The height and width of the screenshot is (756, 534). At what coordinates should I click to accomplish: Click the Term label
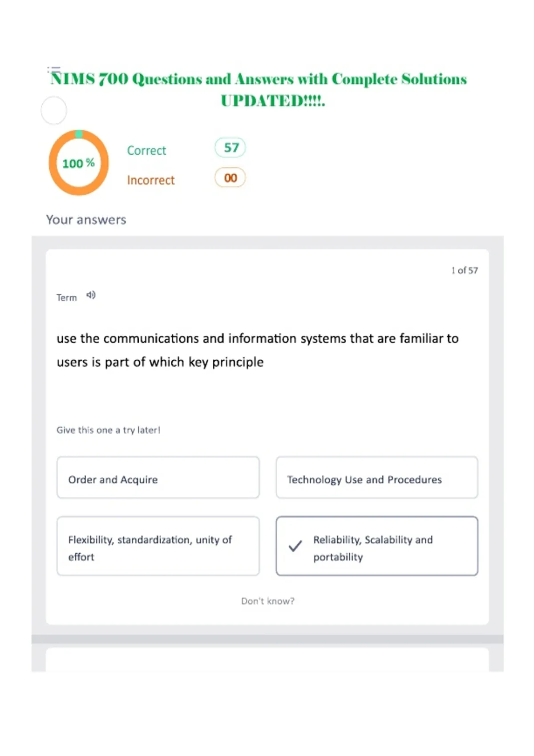[x=67, y=298]
